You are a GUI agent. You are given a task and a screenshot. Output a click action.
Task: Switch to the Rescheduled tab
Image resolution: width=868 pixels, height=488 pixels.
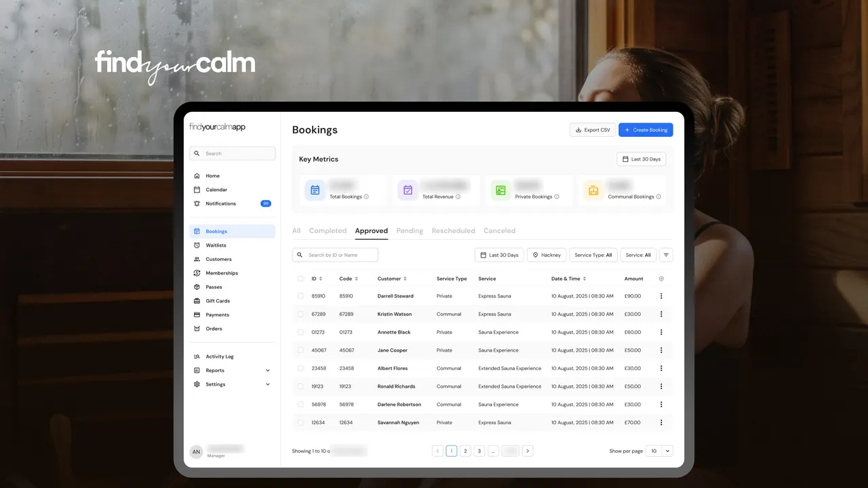click(x=453, y=231)
